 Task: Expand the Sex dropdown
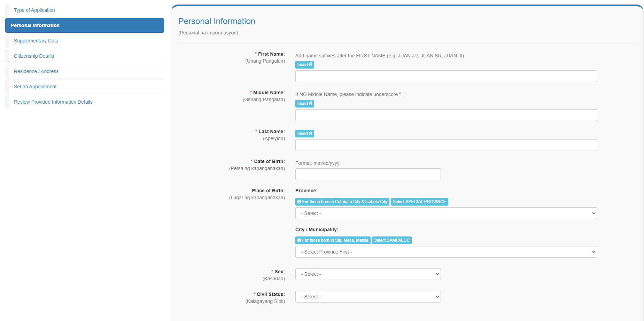coord(368,274)
